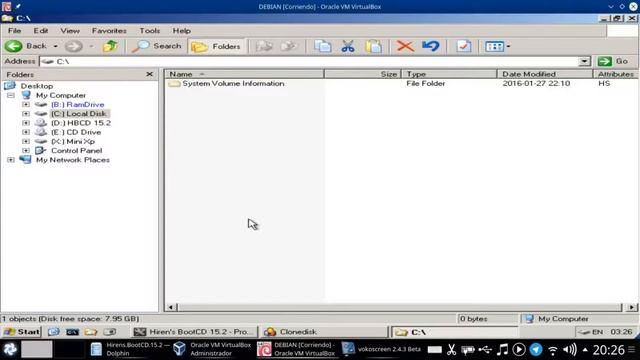Screen dimensions: 640x360
Task: Select System Volume Information folder
Action: pyautogui.click(x=233, y=83)
